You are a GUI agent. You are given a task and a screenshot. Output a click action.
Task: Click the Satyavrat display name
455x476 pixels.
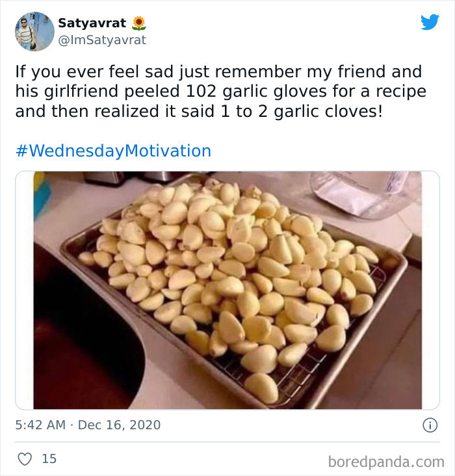tap(92, 23)
